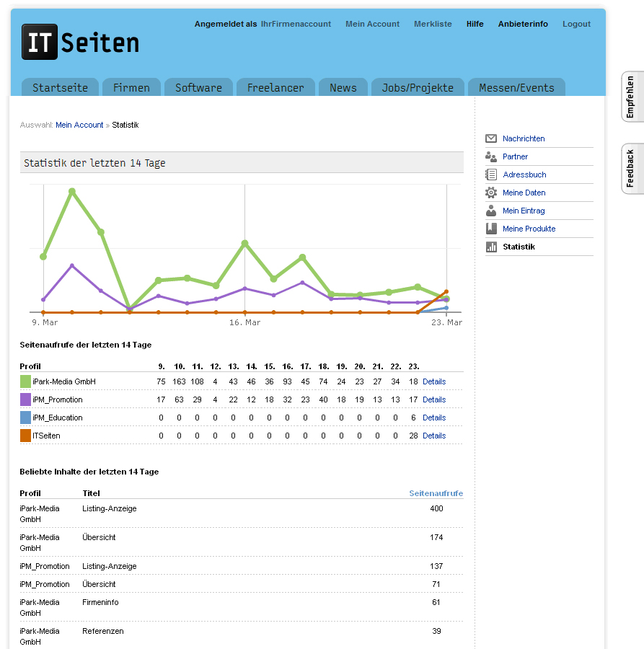Open Mein Account in the top navigation
The width and height of the screenshot is (644, 649).
tap(373, 24)
